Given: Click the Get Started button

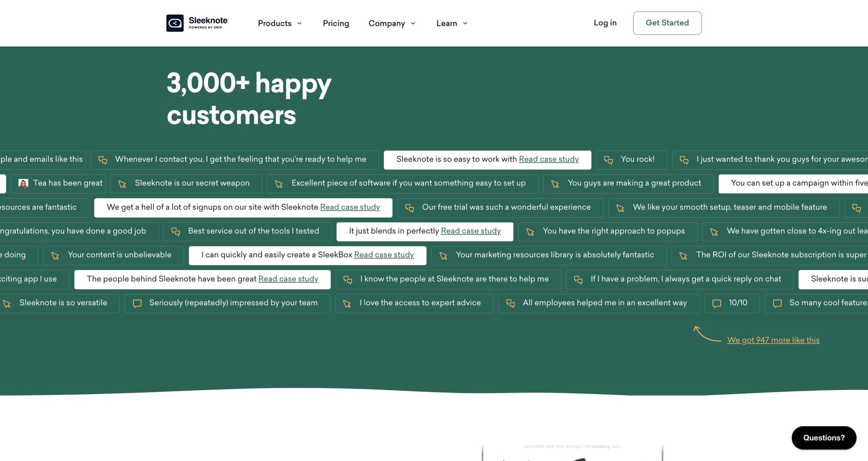Looking at the screenshot, I should [x=667, y=23].
